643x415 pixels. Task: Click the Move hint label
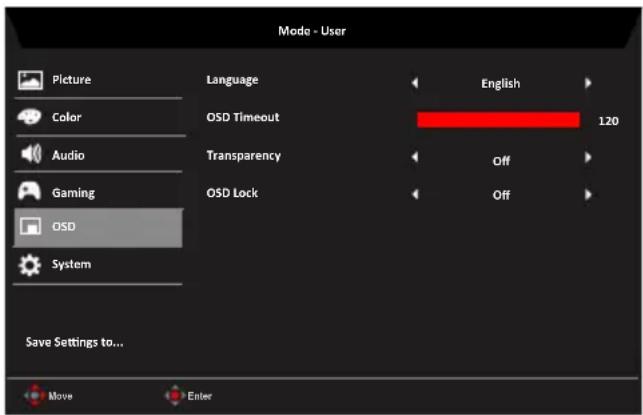click(x=60, y=396)
